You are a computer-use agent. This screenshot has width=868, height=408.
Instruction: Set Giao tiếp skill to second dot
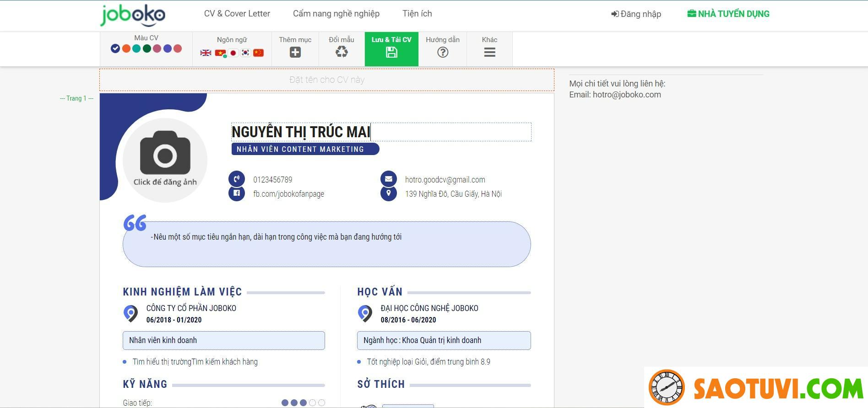pyautogui.click(x=294, y=403)
